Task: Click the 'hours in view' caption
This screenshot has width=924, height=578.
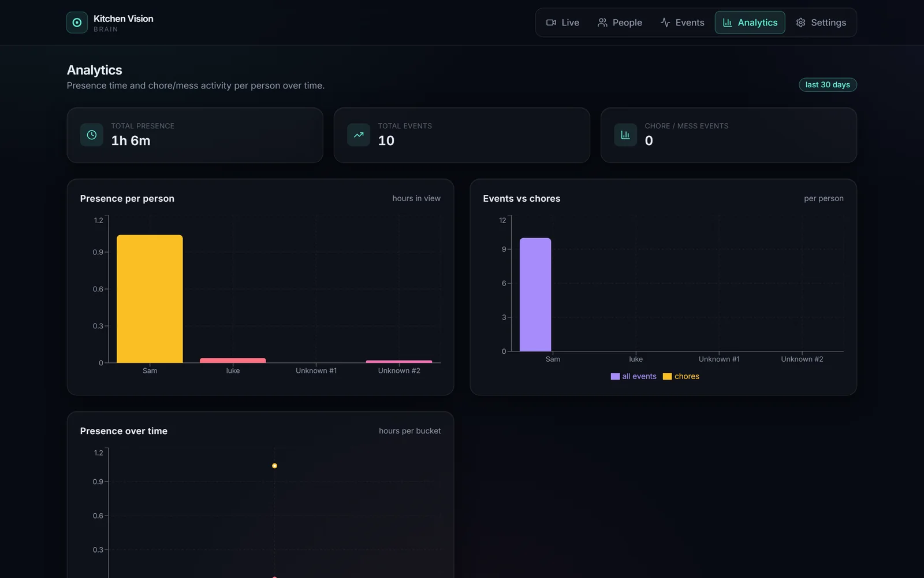Action: click(x=416, y=198)
